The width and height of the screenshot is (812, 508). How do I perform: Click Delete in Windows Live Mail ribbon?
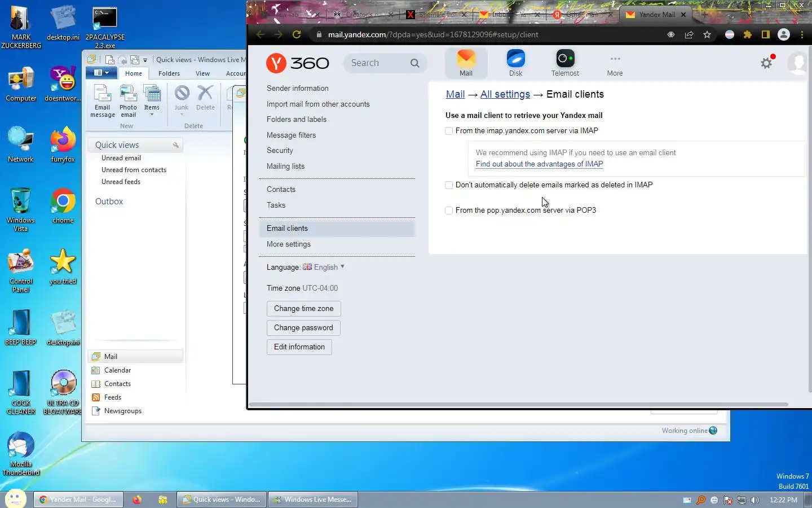click(205, 99)
